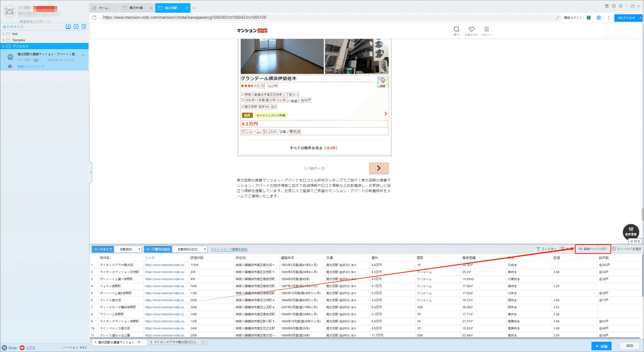Click the apartment interior photo thumbnail
The width and height of the screenshot is (644, 352).
pos(282,56)
